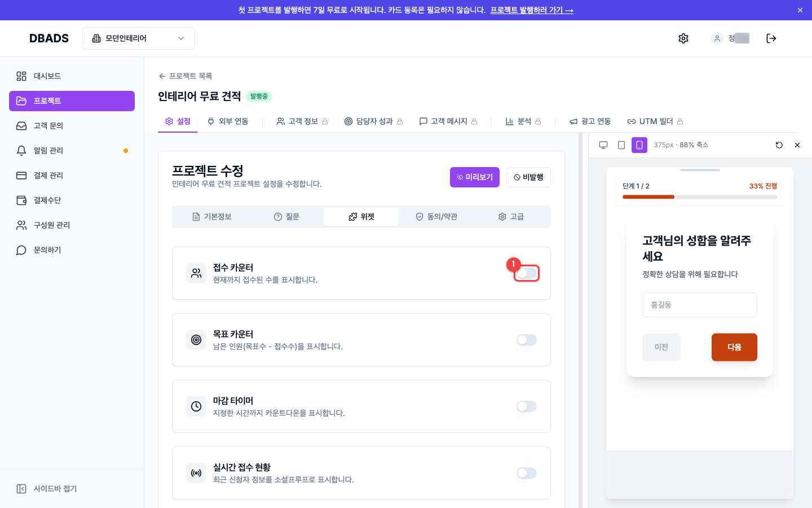Select the mobile preview device icon
The image size is (812, 508).
[x=639, y=145]
